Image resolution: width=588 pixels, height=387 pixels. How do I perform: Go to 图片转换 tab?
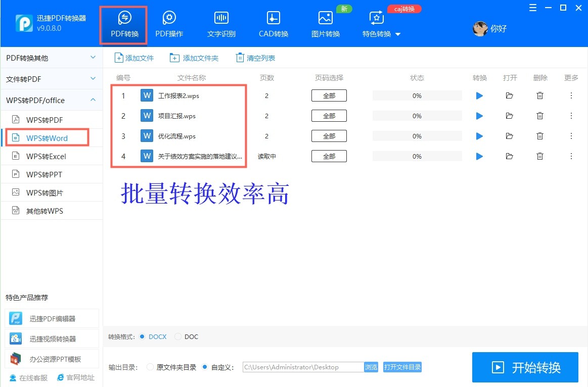pos(326,25)
